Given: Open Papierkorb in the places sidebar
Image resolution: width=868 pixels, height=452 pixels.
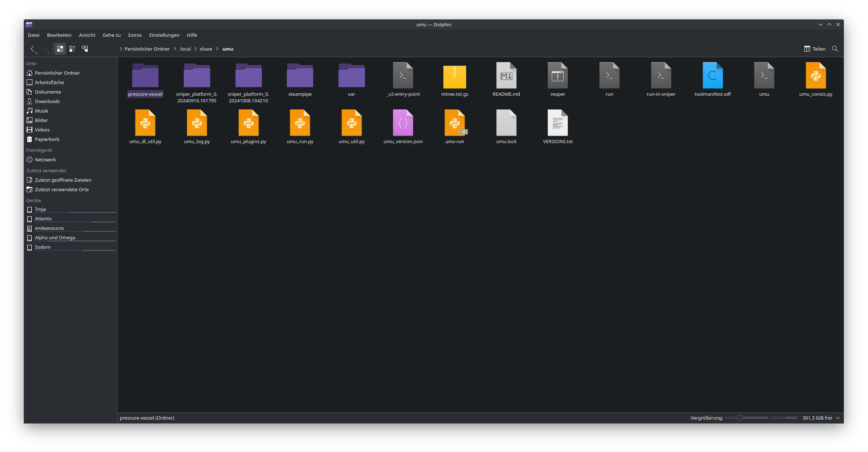Looking at the screenshot, I should [47, 139].
